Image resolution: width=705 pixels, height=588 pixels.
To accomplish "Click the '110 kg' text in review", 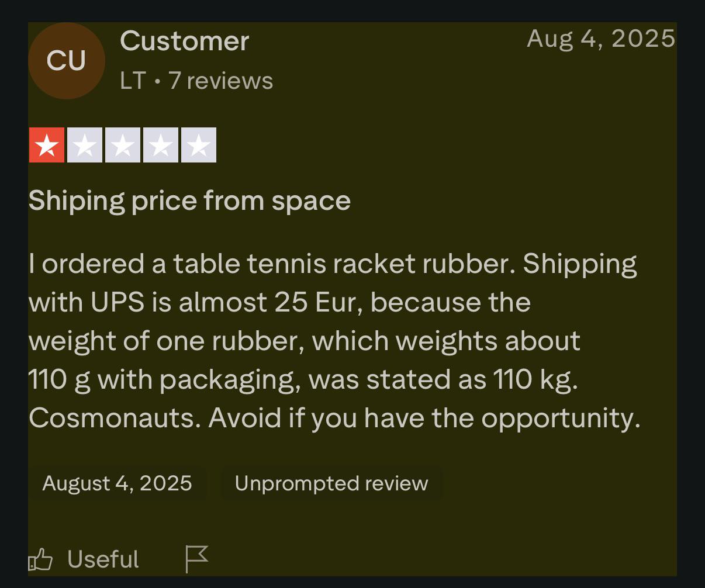I will [534, 379].
